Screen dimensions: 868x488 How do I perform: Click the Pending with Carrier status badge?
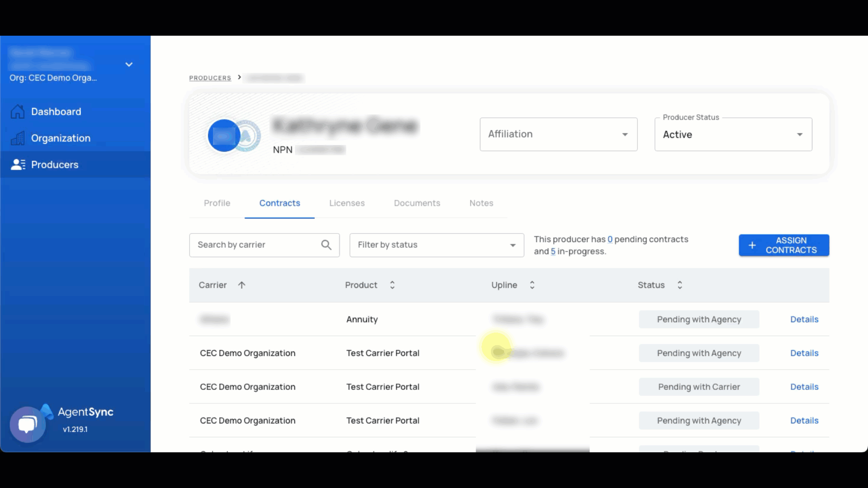699,387
